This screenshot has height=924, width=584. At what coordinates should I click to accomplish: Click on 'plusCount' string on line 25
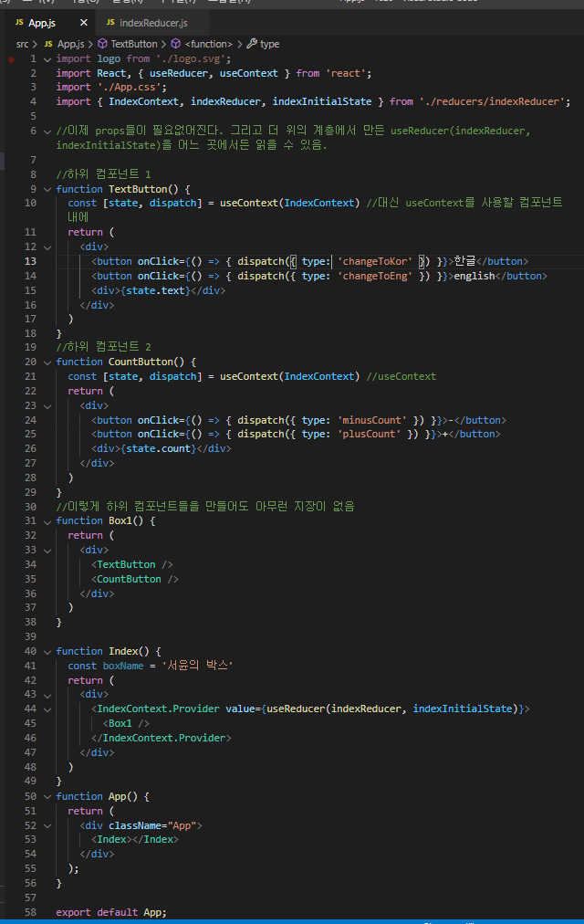(370, 434)
